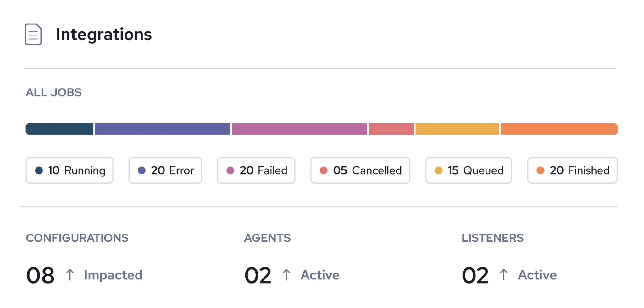Choose the 15 Queued status chip

(x=469, y=170)
